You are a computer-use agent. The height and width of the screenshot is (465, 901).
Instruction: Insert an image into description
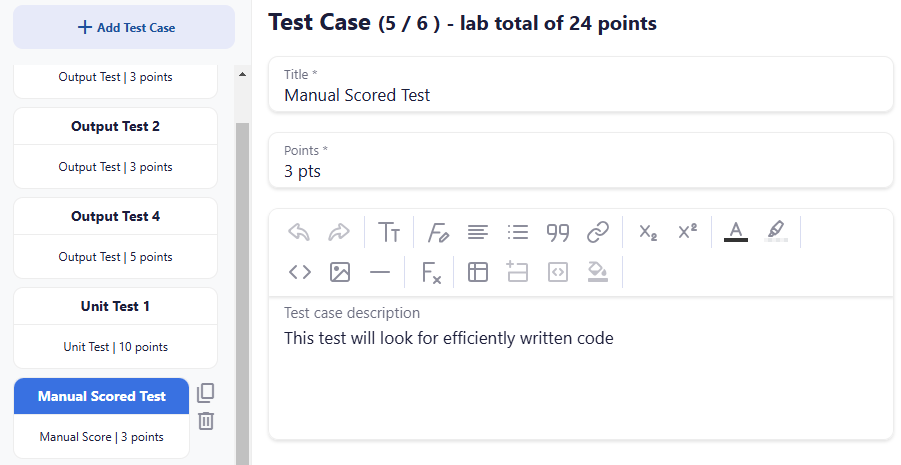[x=340, y=272]
